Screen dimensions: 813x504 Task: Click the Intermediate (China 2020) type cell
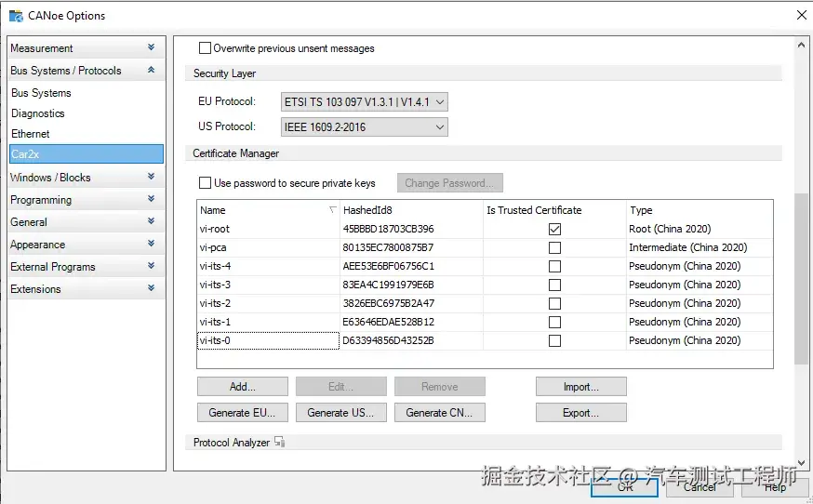tap(688, 248)
